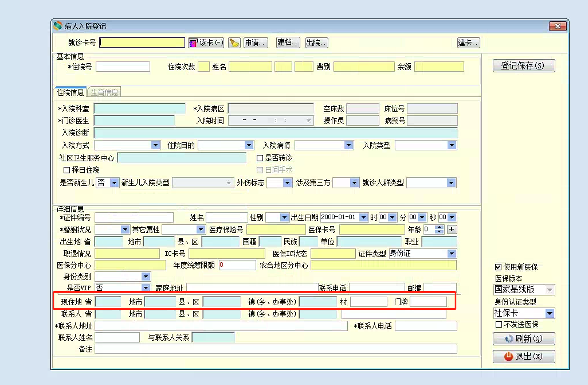The width and height of the screenshot is (588, 385).
Task: Click the 就诊卡号 yellow input field
Action: (142, 43)
